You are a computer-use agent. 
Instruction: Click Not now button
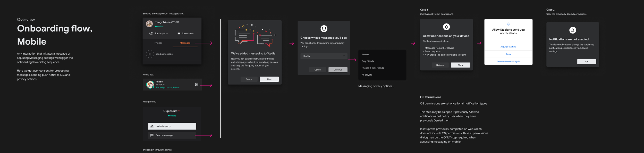pyautogui.click(x=440, y=65)
